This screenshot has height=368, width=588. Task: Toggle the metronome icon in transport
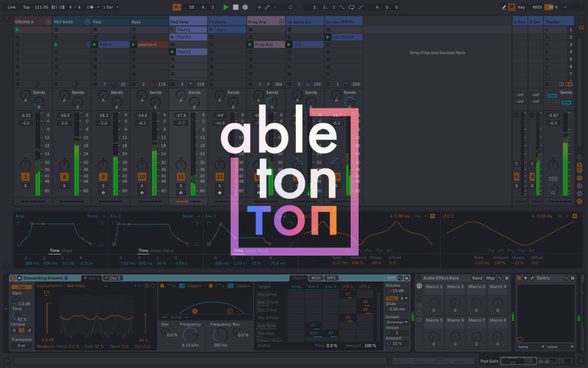point(90,7)
